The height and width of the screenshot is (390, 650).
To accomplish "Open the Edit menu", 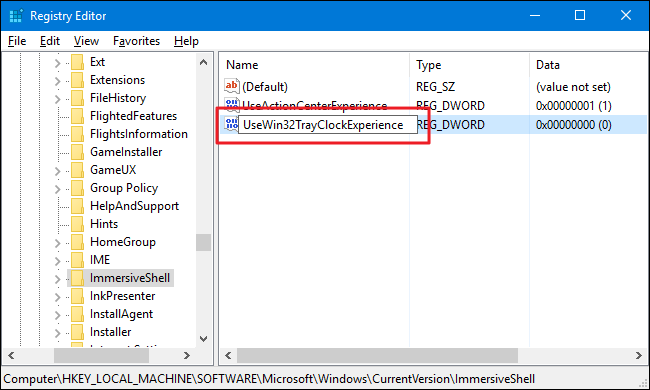I will [50, 41].
